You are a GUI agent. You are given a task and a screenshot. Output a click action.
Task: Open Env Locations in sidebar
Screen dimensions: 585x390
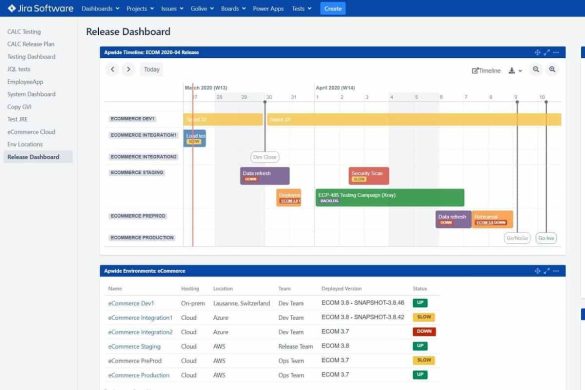pyautogui.click(x=25, y=144)
